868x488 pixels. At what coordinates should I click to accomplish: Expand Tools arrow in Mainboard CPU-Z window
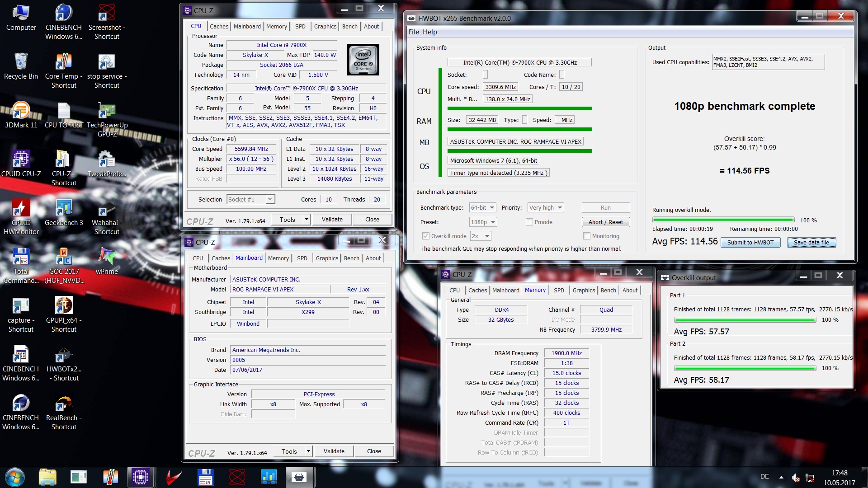click(308, 451)
